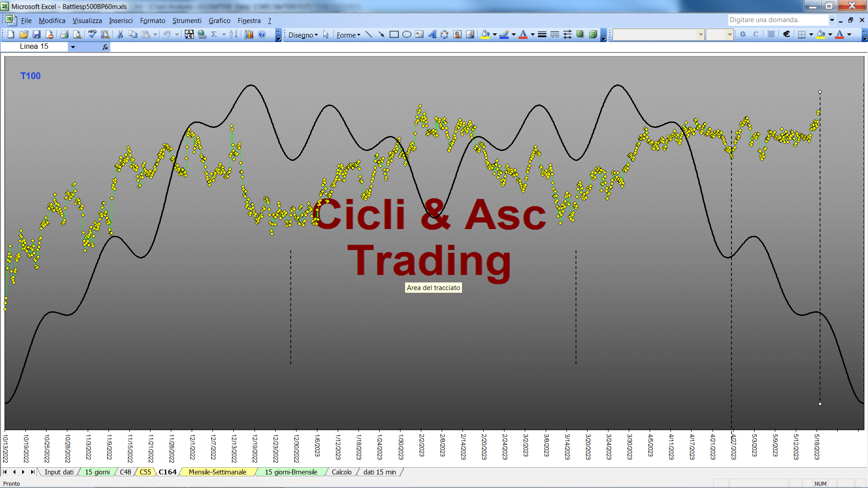Toggle the Merge and Center button
The height and width of the screenshot is (488, 868).
(771, 34)
